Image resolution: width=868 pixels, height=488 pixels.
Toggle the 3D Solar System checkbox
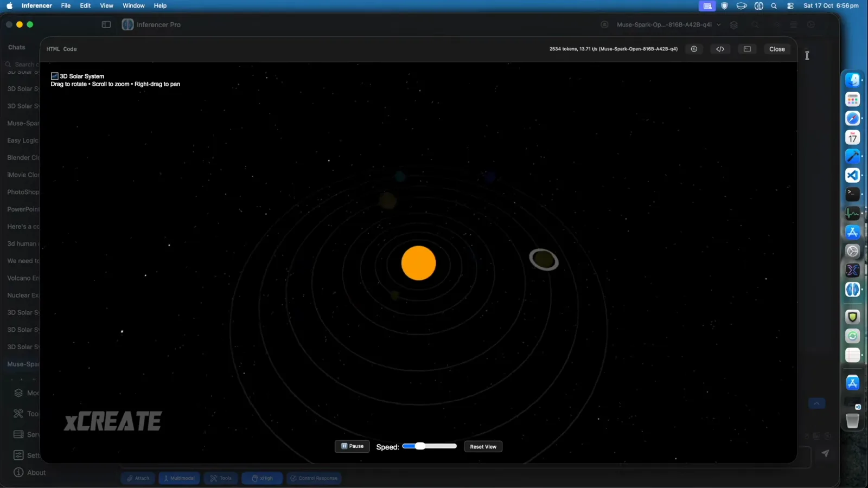point(54,76)
